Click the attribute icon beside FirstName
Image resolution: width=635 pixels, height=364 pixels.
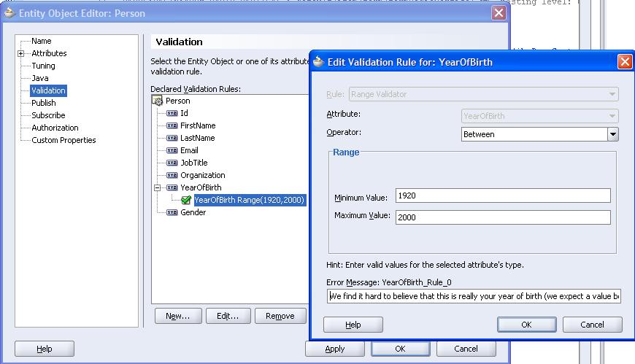[172, 125]
